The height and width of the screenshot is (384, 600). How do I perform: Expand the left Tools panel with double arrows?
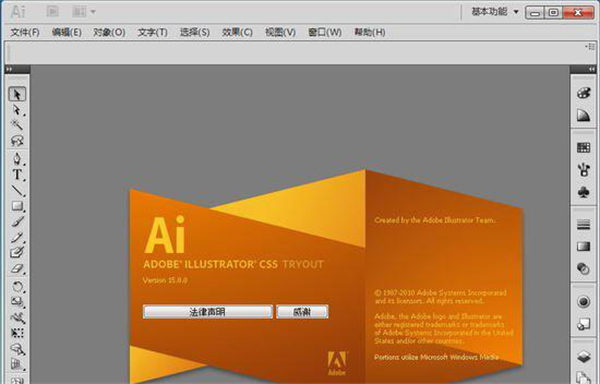click(x=9, y=69)
